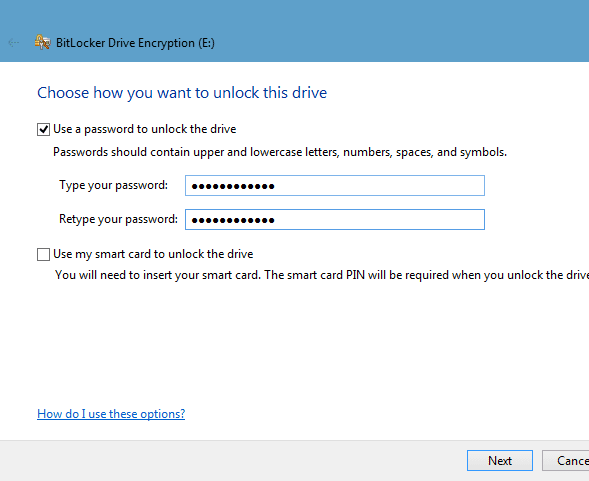
Task: Focus the Retype your password field
Action: (335, 219)
